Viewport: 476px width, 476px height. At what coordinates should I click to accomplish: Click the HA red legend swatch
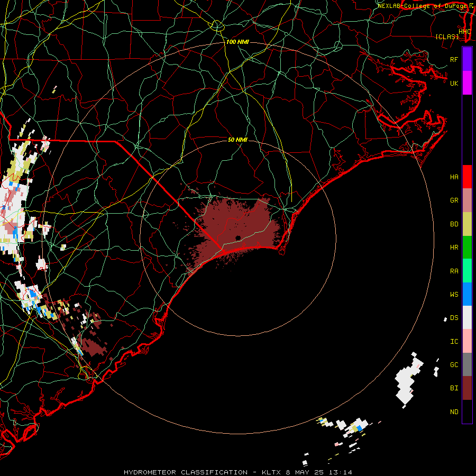pyautogui.click(x=467, y=177)
